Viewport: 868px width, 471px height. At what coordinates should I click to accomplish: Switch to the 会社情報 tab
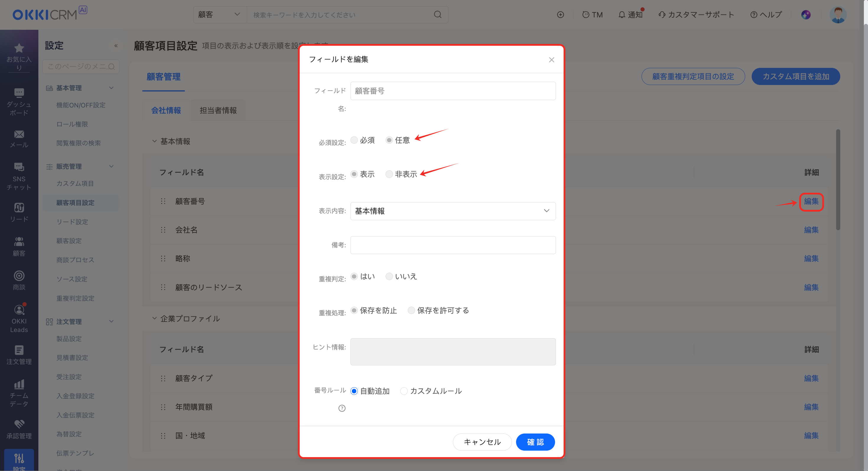pos(166,110)
